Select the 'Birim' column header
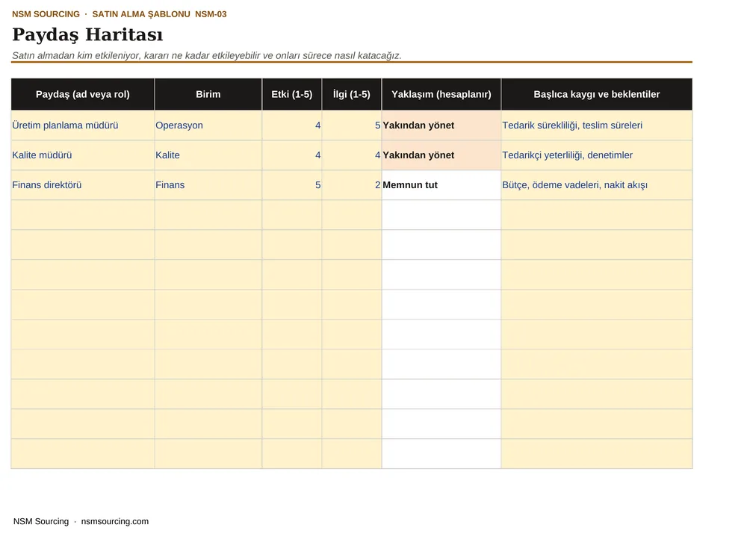747x560 pixels. coord(208,94)
